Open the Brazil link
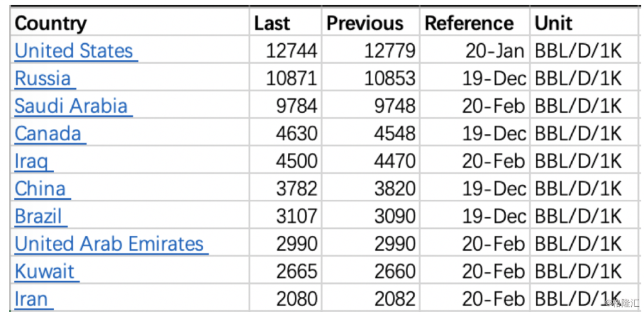644x312 pixels. click(39, 217)
